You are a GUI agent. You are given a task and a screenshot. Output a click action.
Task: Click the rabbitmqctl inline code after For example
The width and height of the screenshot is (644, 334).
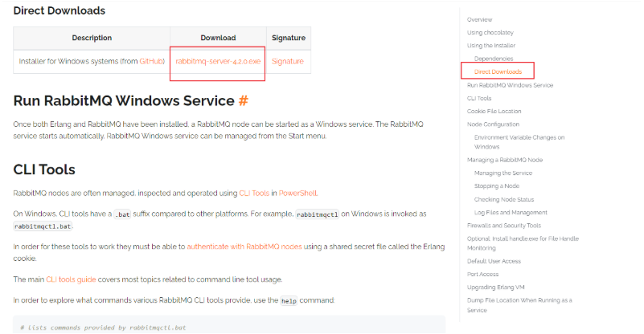[x=317, y=214]
